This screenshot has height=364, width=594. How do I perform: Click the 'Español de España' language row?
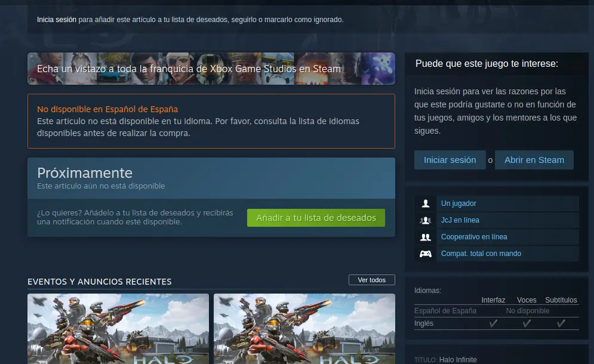click(x=496, y=311)
